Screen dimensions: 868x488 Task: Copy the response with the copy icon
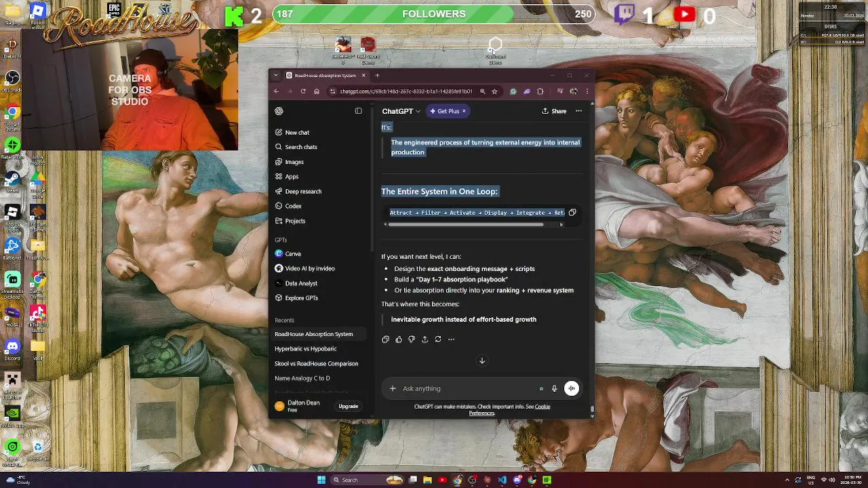385,340
